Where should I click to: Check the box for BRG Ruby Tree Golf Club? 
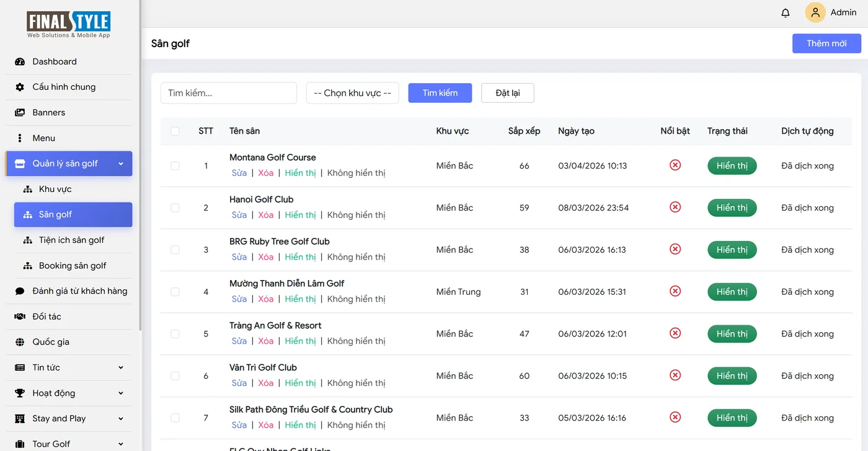tap(175, 250)
